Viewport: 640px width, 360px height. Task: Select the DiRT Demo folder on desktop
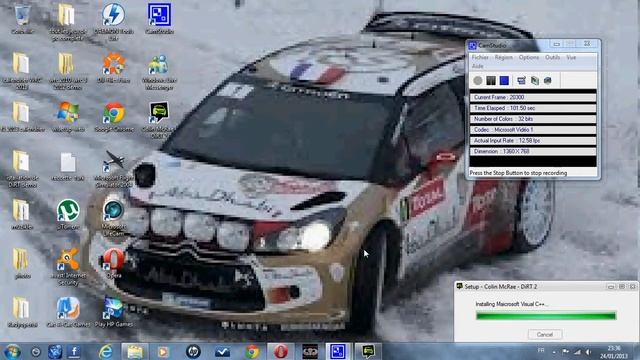pyautogui.click(x=22, y=168)
